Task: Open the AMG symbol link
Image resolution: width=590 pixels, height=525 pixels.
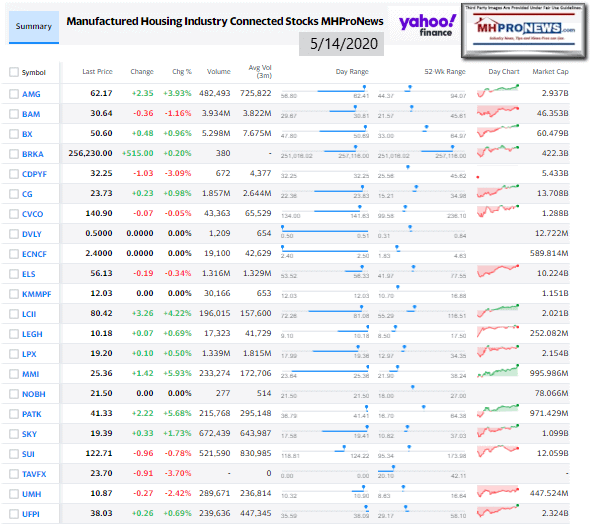Action: [x=31, y=94]
